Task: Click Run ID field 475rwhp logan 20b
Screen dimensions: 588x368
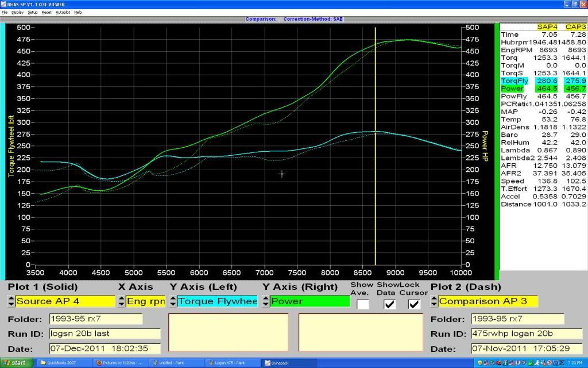Action: [527, 333]
